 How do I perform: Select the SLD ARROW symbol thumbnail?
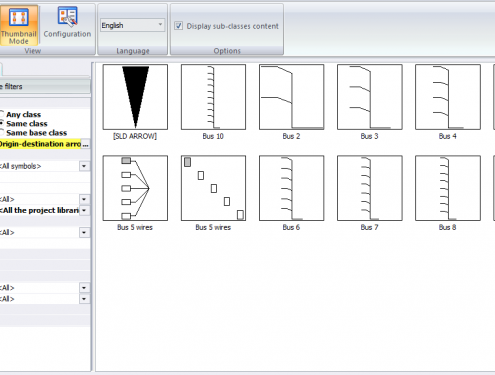135,97
